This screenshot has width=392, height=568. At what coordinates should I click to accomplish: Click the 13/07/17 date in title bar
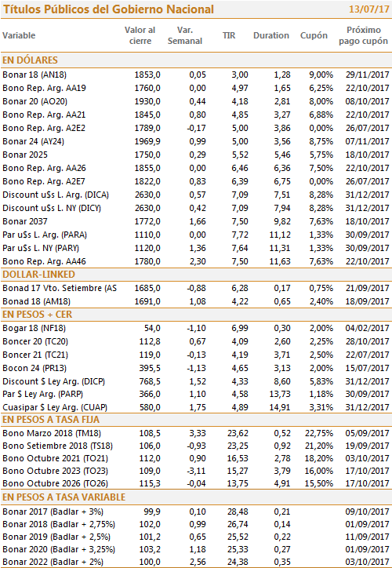coord(368,9)
